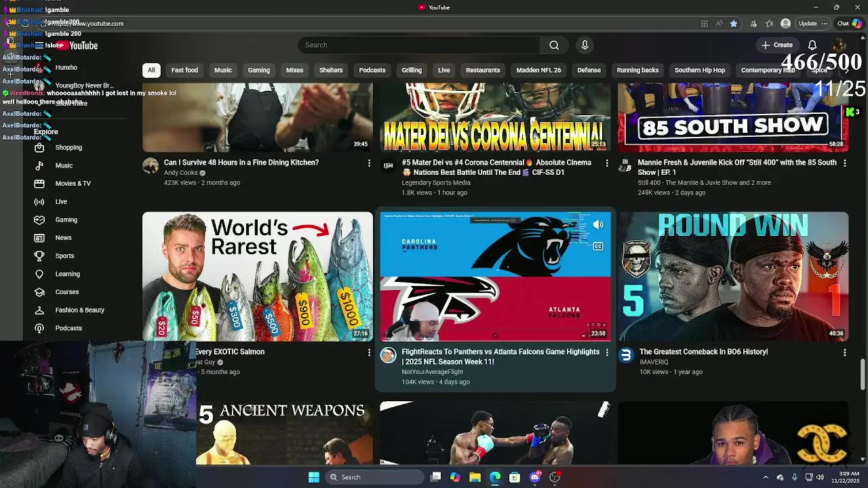This screenshot has height=488, width=868.
Task: Open the ROUND WIN BO6 thumbnail
Action: [x=733, y=277]
